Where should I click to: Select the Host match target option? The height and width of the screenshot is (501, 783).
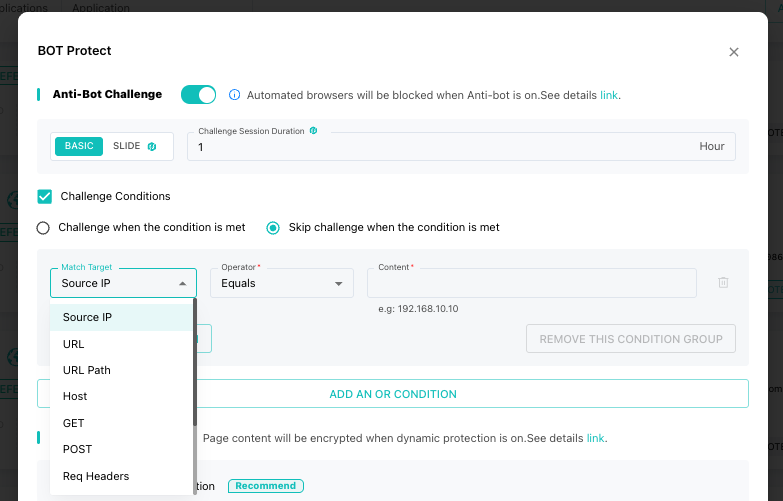coord(75,396)
